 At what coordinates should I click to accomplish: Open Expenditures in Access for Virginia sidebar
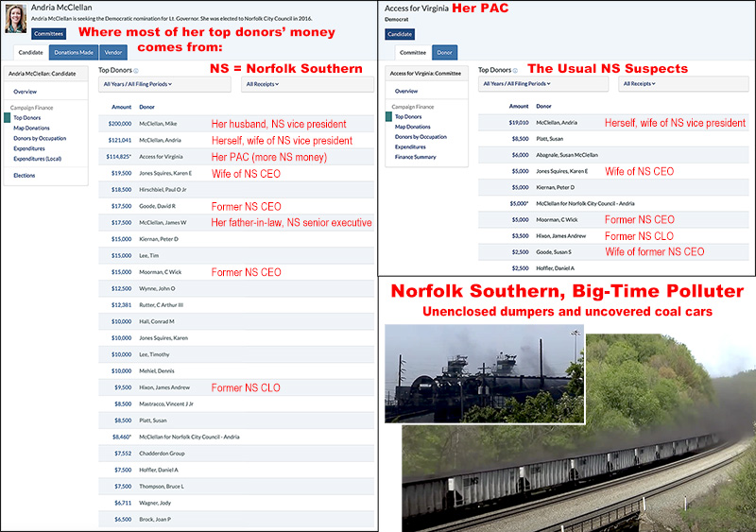pos(410,146)
